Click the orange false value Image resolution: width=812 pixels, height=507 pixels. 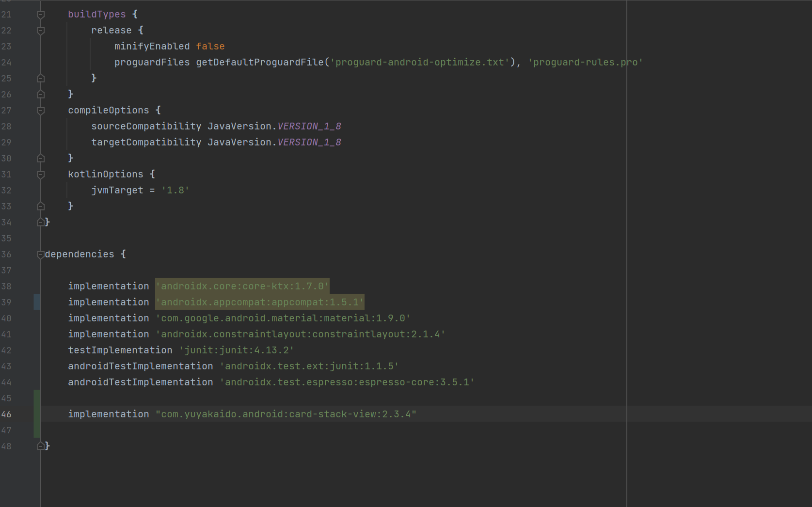coord(210,46)
